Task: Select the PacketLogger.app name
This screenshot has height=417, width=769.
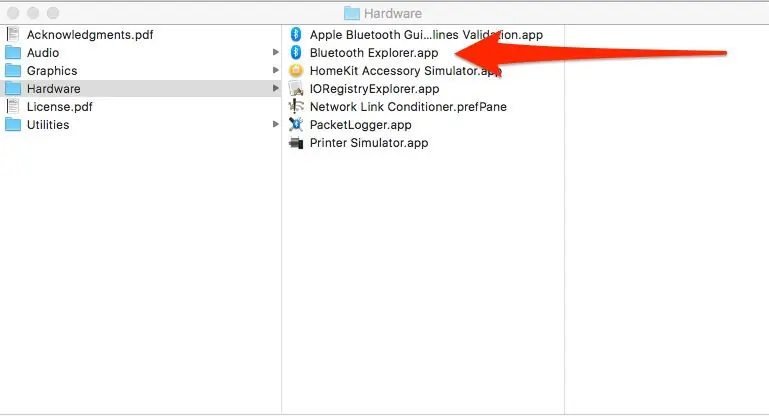Action: 360,125
